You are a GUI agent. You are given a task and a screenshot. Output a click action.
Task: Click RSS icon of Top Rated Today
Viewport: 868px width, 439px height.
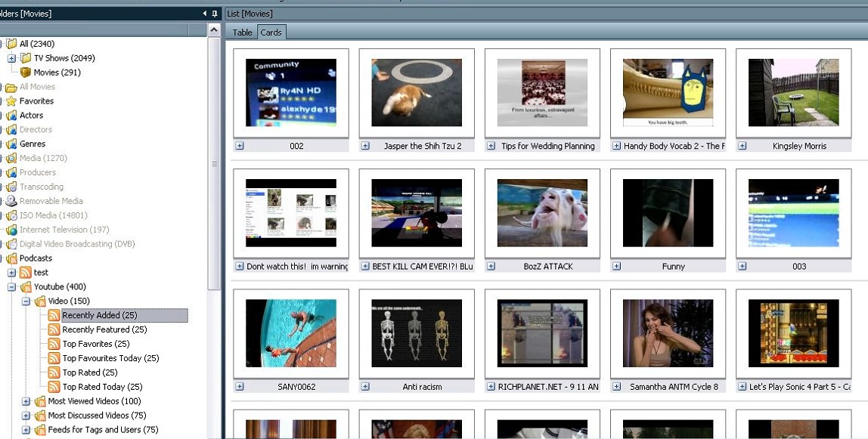(x=54, y=387)
